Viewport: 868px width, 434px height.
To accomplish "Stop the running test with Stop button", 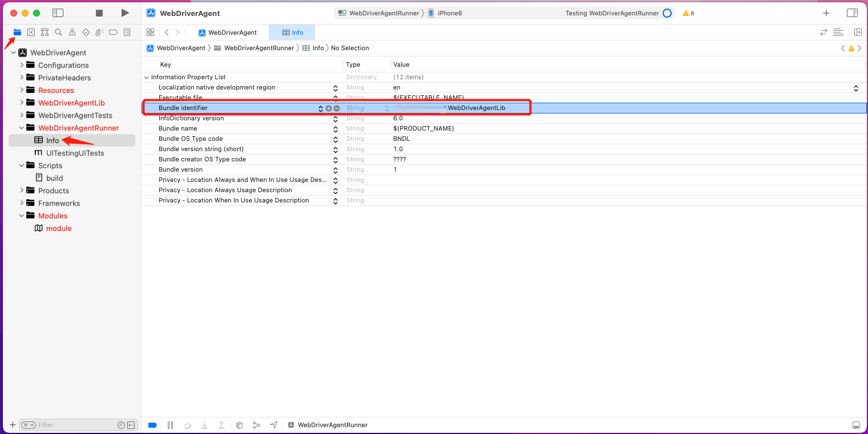I will [x=99, y=13].
